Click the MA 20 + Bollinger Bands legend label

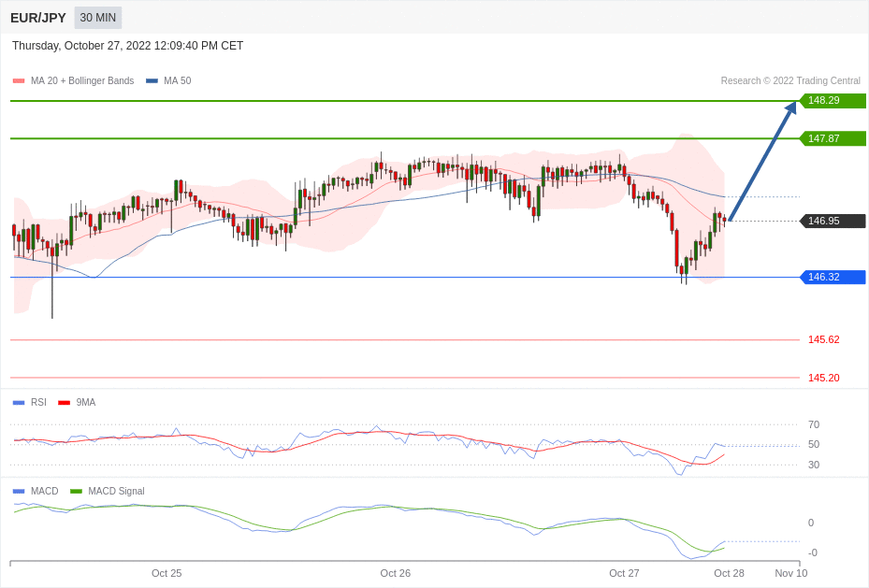pos(82,80)
